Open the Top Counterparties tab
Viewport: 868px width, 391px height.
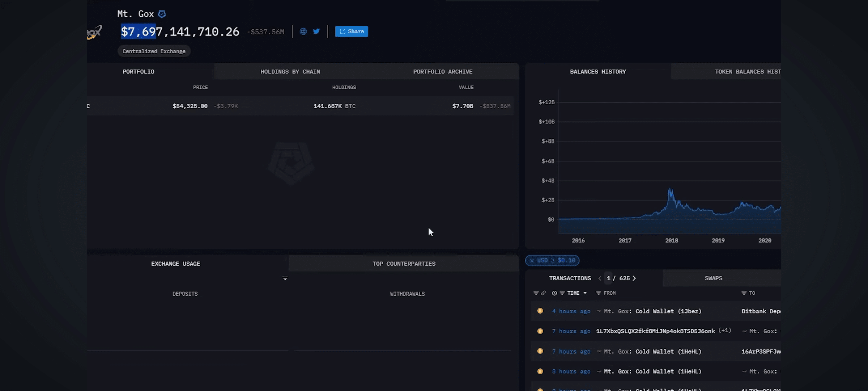point(404,264)
